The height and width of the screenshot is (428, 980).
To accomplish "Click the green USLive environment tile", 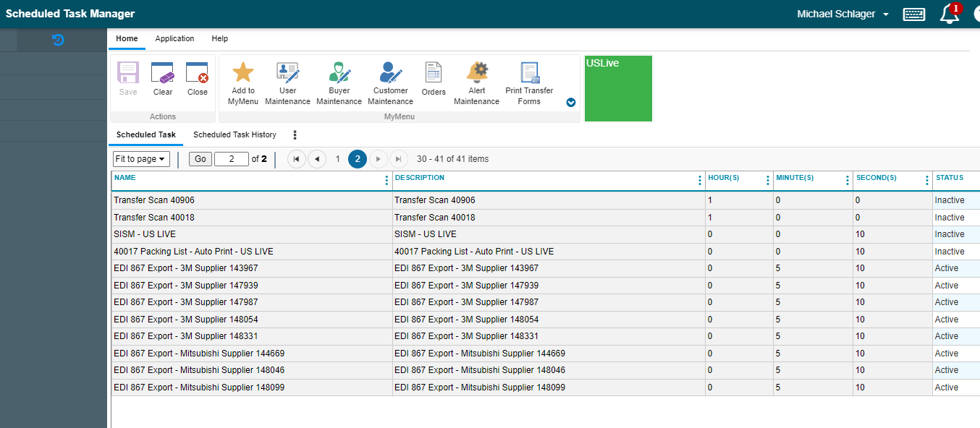I will (618, 89).
